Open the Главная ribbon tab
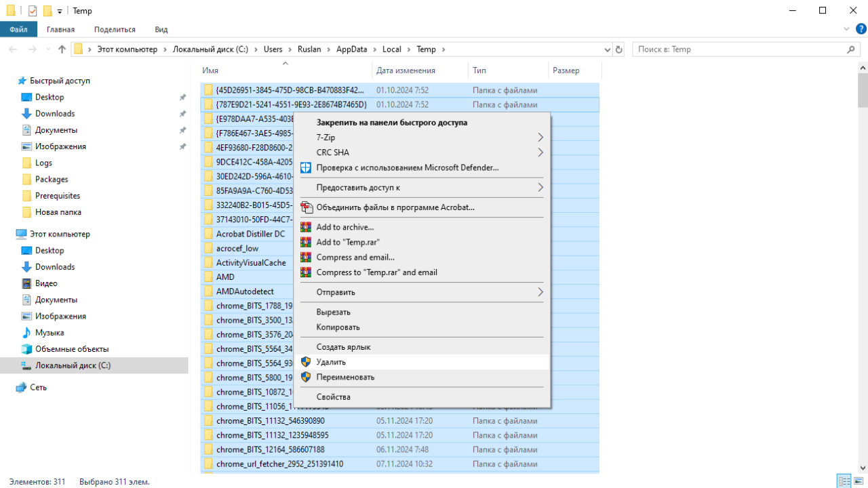 tap(60, 29)
